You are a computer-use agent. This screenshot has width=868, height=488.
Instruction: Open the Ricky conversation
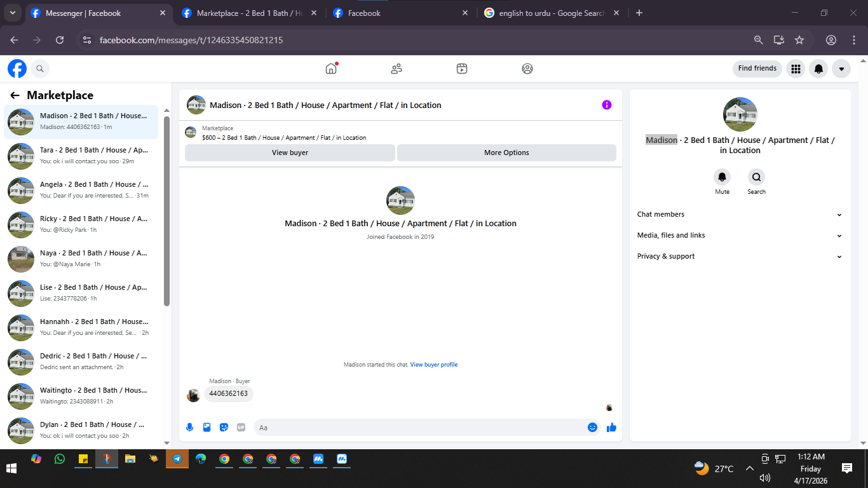coord(81,224)
